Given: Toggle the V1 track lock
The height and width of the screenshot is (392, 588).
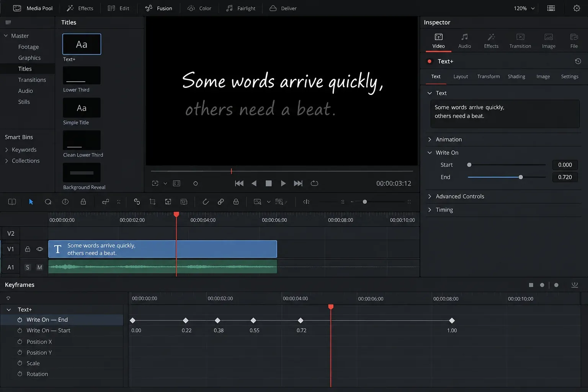Looking at the screenshot, I should tap(28, 249).
